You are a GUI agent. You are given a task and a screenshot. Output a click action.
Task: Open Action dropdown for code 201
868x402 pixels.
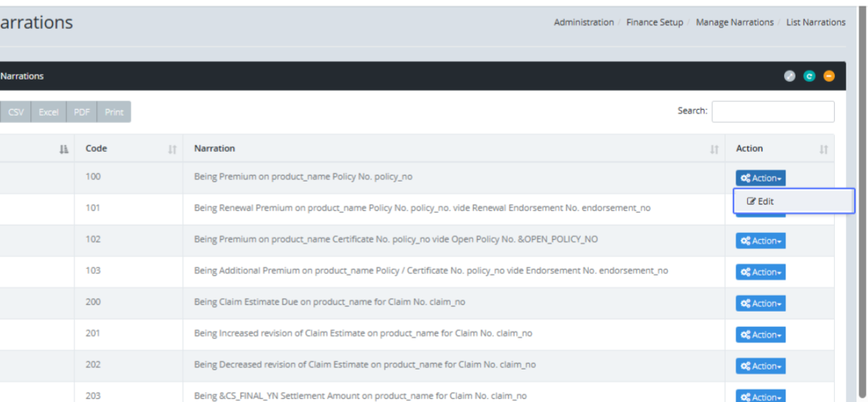tap(761, 335)
